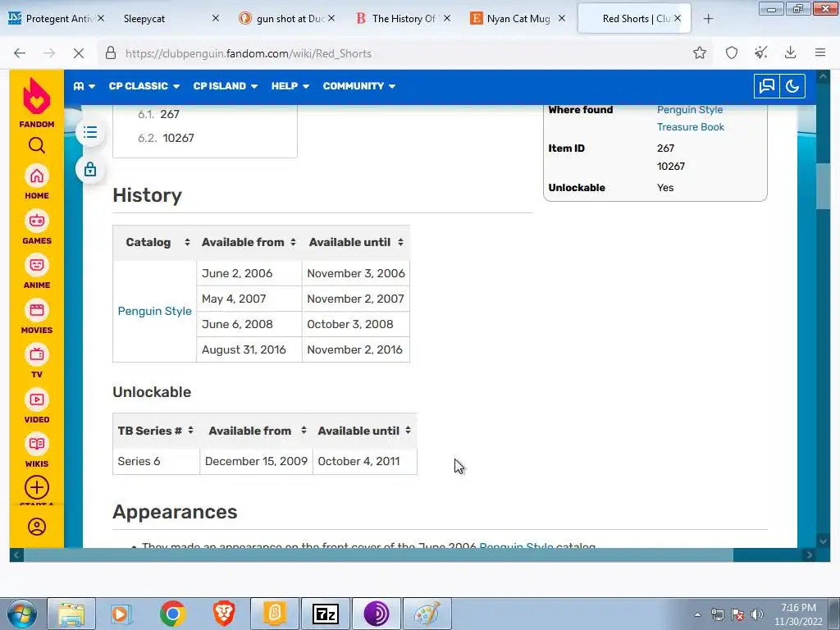This screenshot has width=840, height=630.
Task: Open a new browser tab
Action: pos(708,19)
